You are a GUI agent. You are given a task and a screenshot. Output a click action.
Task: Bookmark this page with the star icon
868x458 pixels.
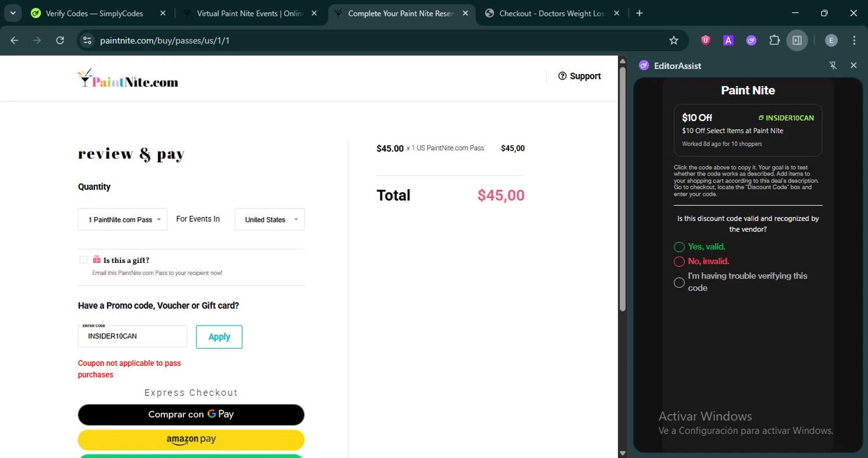674,41
